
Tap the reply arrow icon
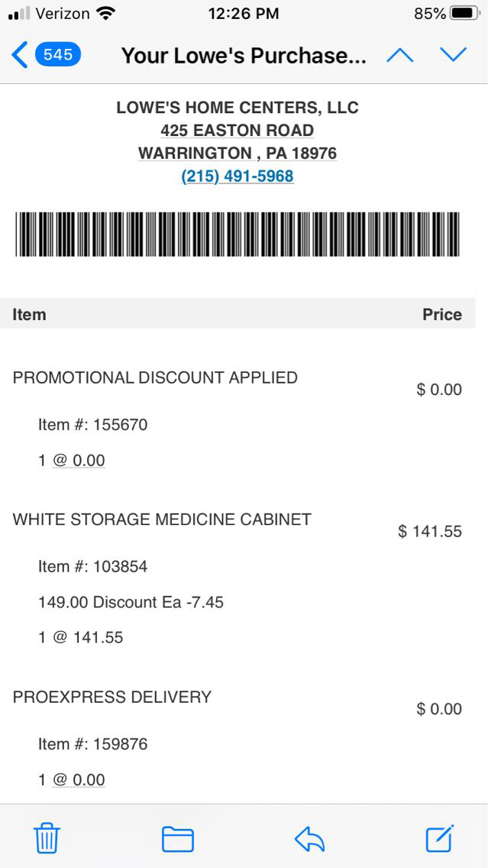pos(309,839)
